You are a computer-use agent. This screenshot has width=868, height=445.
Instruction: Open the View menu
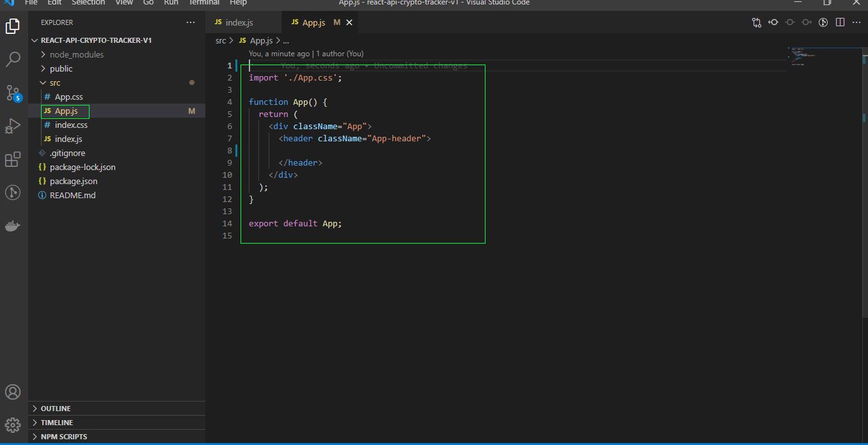(x=124, y=3)
